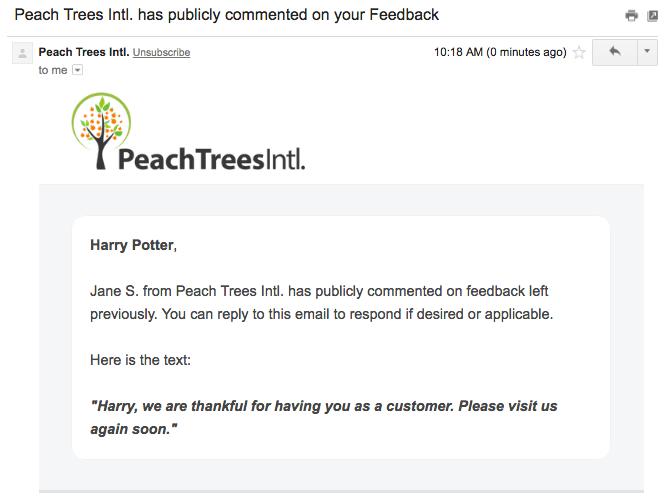667x493 pixels.
Task: Click the quoted comment text from Jane
Action: 324,417
